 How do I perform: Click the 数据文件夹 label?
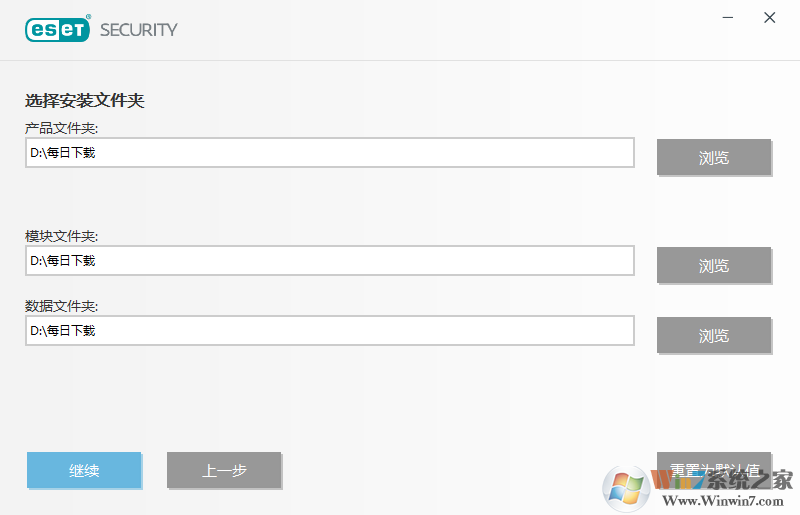tap(61, 306)
